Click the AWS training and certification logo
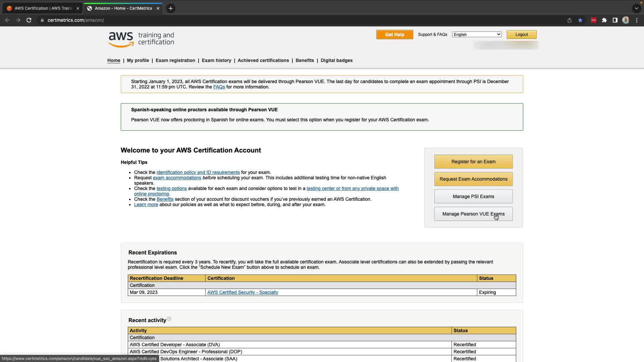 tap(141, 40)
